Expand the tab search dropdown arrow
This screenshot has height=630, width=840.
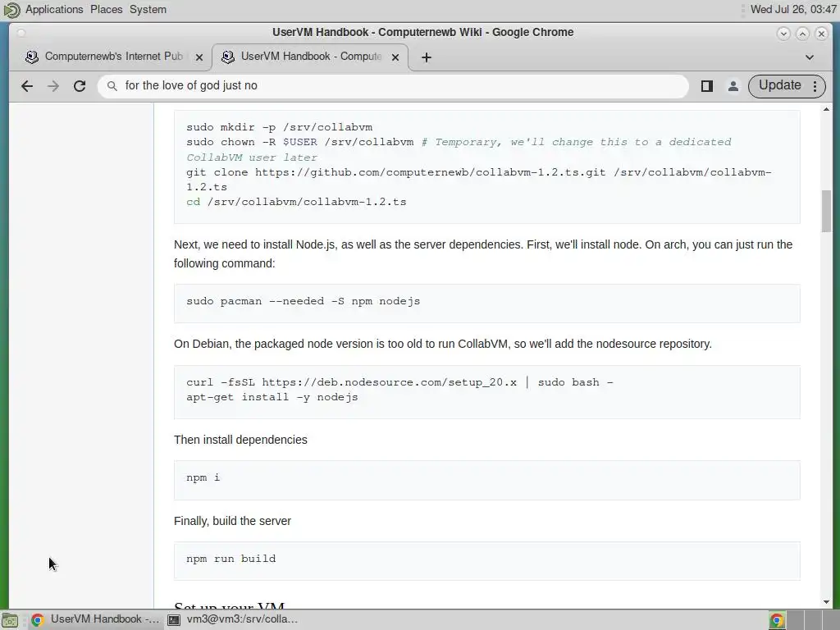(x=810, y=57)
